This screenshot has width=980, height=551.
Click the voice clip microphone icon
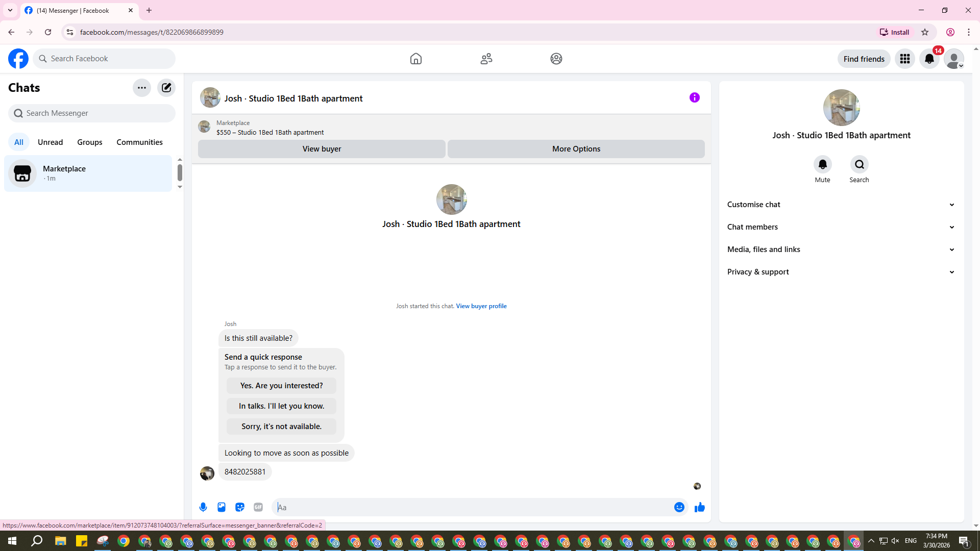pos(203,507)
